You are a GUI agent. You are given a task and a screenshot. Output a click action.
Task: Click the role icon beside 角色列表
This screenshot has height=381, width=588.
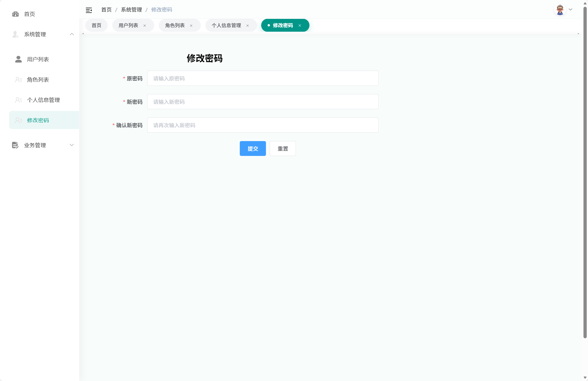click(x=18, y=79)
